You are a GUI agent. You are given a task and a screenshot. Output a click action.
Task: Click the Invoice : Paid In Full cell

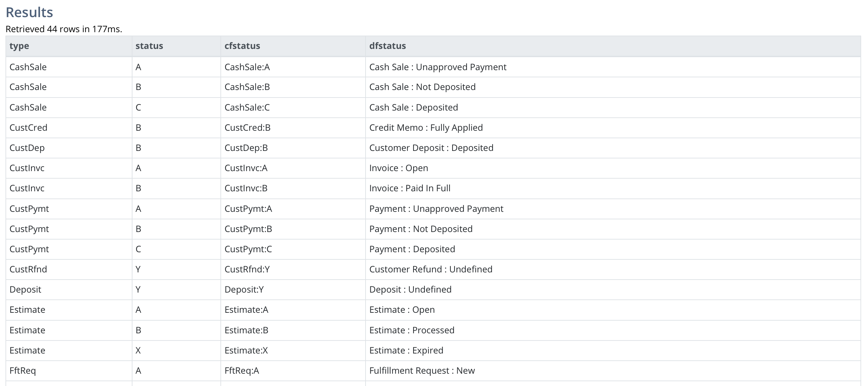(613, 188)
